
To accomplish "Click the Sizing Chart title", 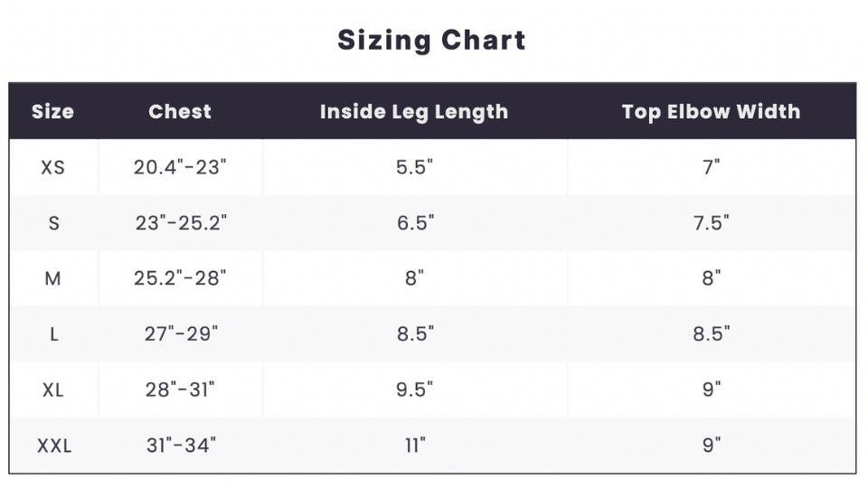I will pyautogui.click(x=431, y=41).
